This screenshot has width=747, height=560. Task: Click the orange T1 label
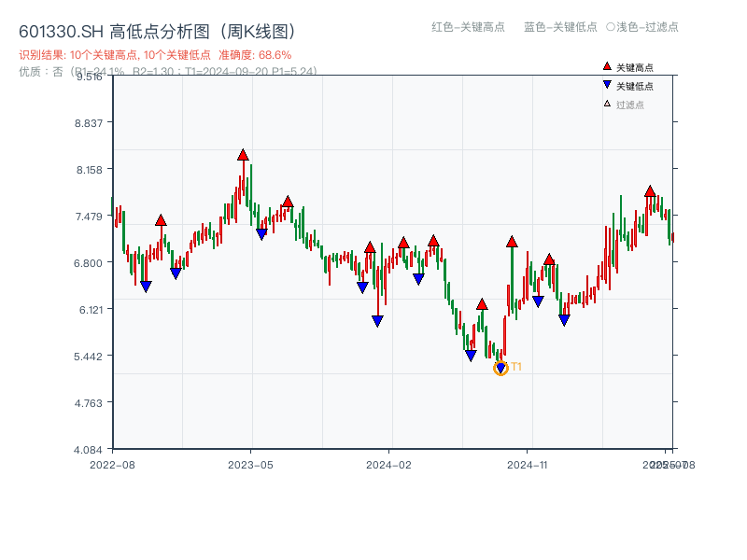(516, 367)
